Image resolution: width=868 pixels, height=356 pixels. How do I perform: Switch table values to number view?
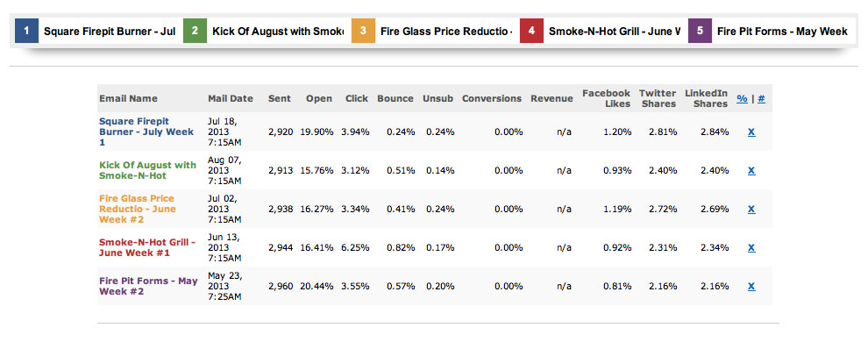(x=761, y=98)
